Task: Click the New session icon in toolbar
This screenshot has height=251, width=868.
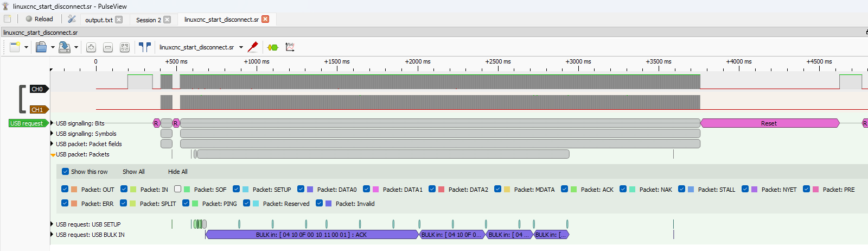Action: (x=15, y=47)
